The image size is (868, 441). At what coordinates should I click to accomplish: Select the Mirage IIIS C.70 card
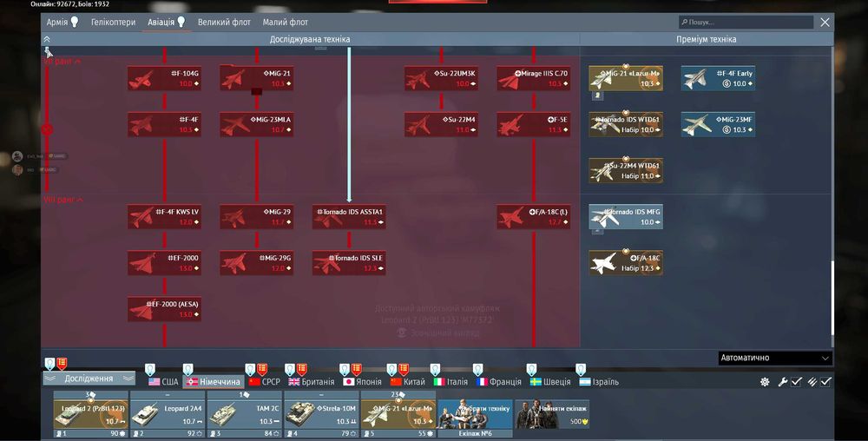[x=534, y=78]
